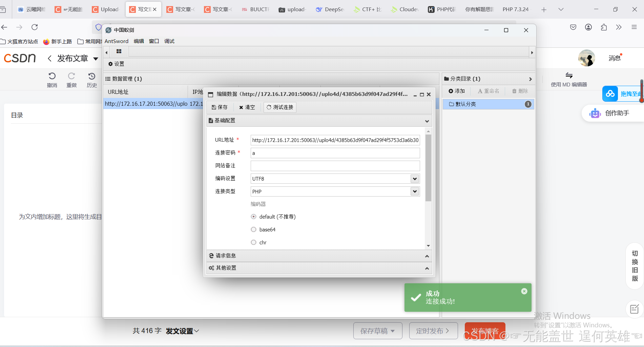Minimize the 编辑数据 dialog
Image resolution: width=644 pixels, height=347 pixels.
[x=415, y=95]
